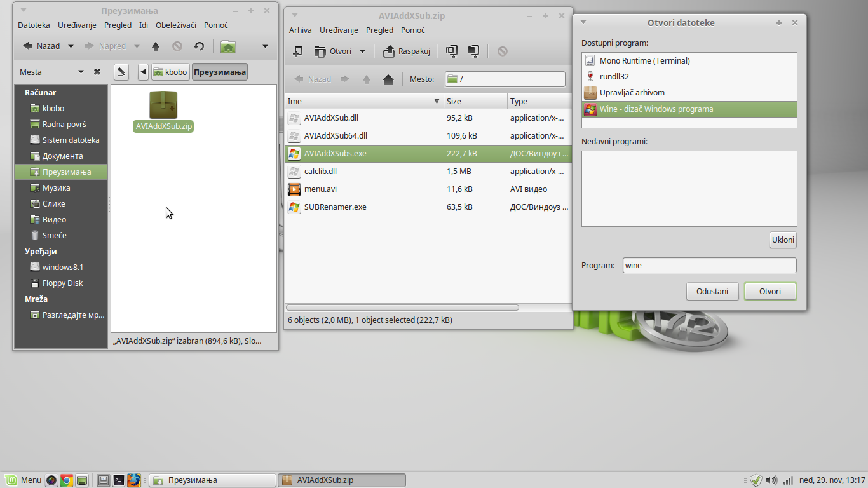
Task: Switch to AVIAddXSub.zip taskbar window
Action: (x=342, y=480)
